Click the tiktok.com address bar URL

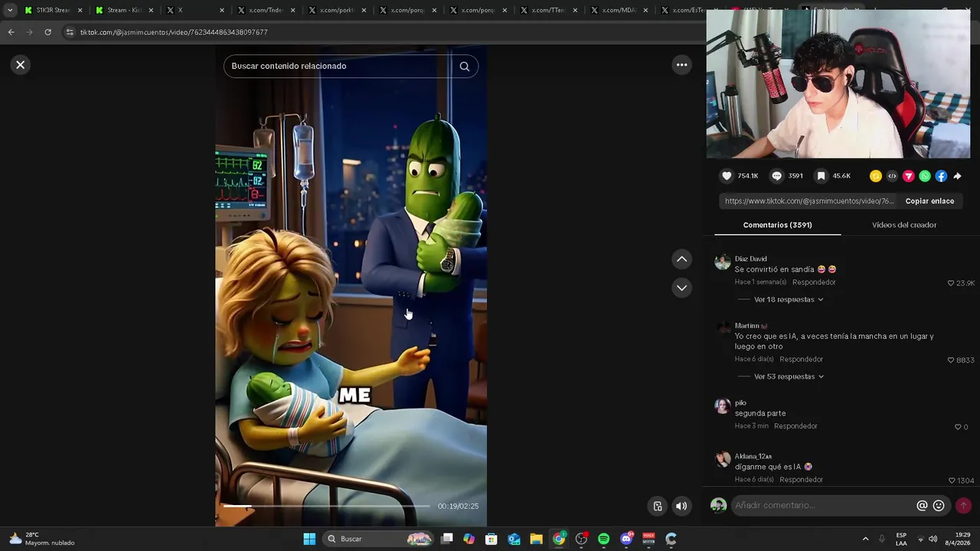click(x=174, y=32)
